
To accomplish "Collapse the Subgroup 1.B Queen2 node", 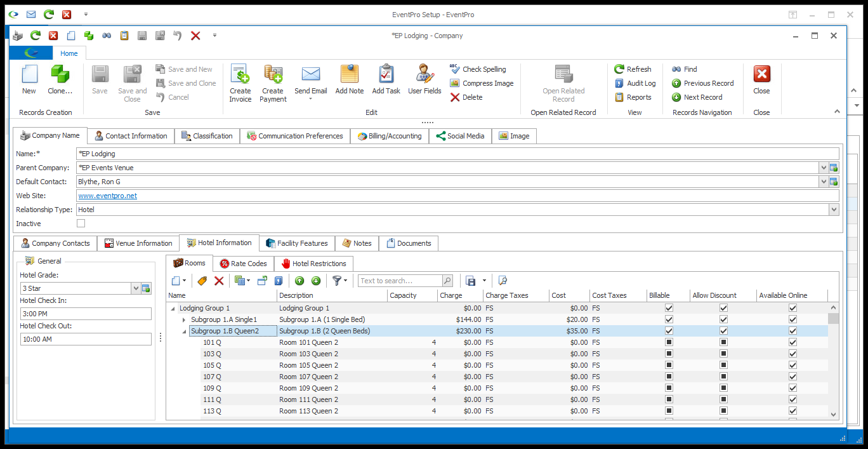I will point(184,331).
